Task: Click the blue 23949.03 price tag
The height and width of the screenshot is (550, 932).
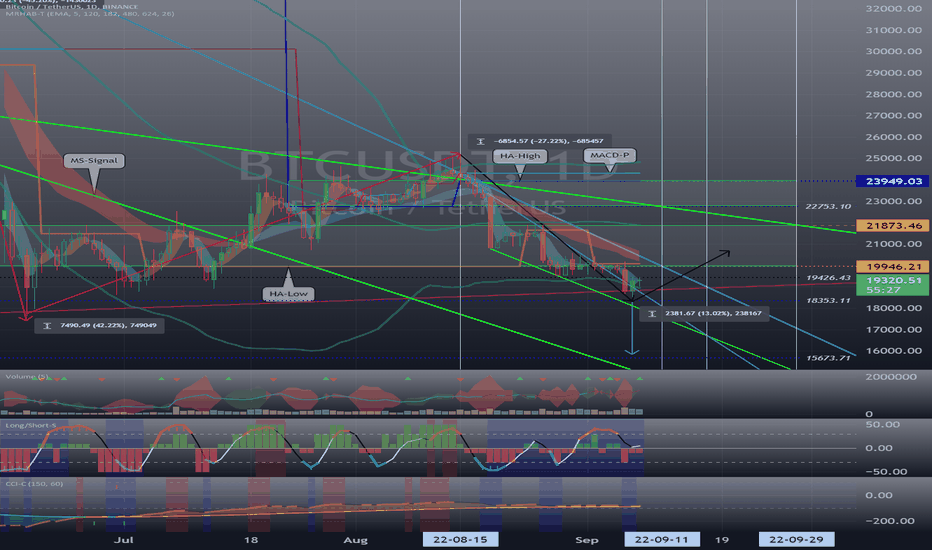Action: coord(893,181)
